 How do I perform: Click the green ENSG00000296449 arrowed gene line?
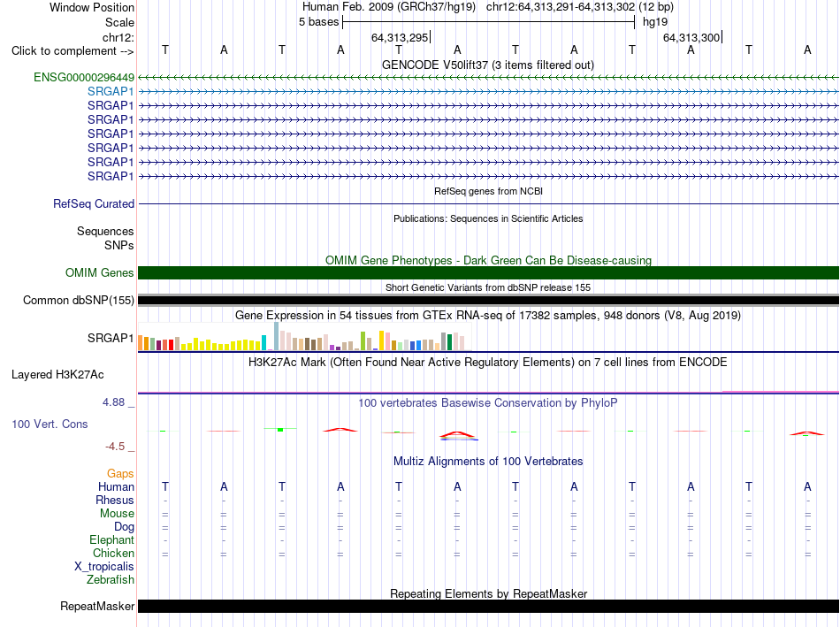(488, 78)
